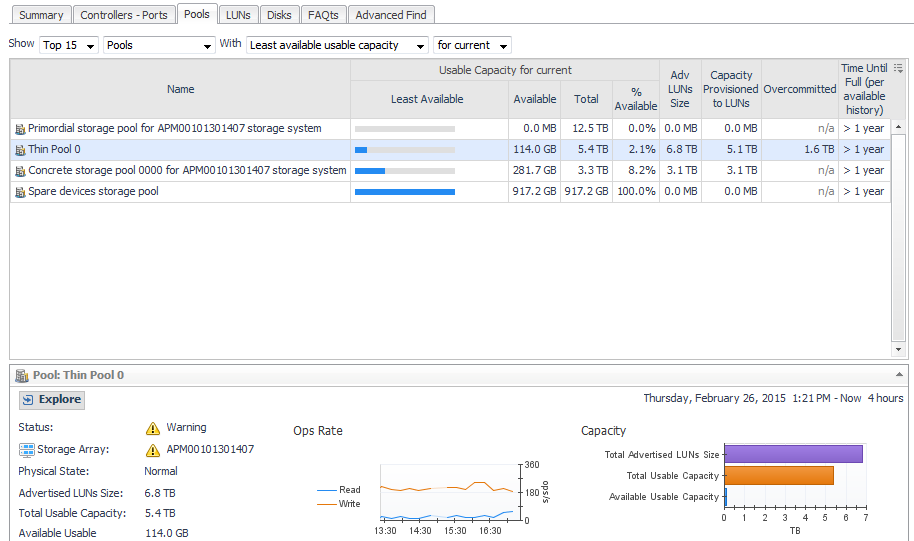Click the Spare devices storage pool icon
This screenshot has height=541, width=914.
click(x=20, y=192)
